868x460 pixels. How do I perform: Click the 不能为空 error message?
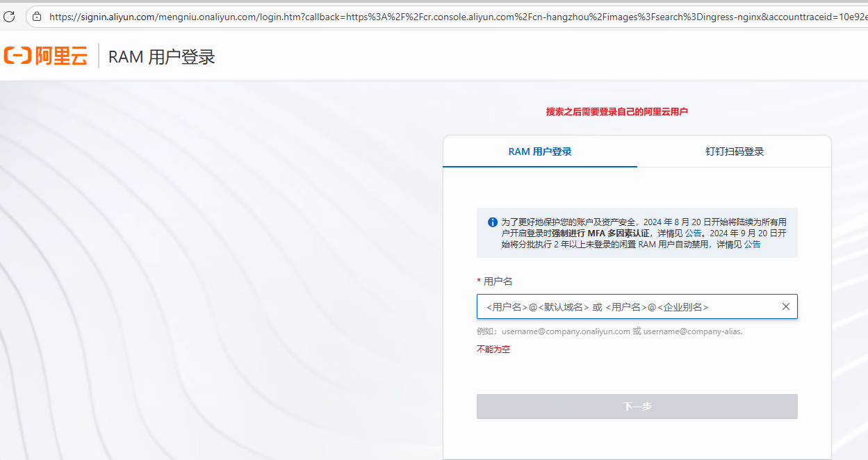click(493, 349)
